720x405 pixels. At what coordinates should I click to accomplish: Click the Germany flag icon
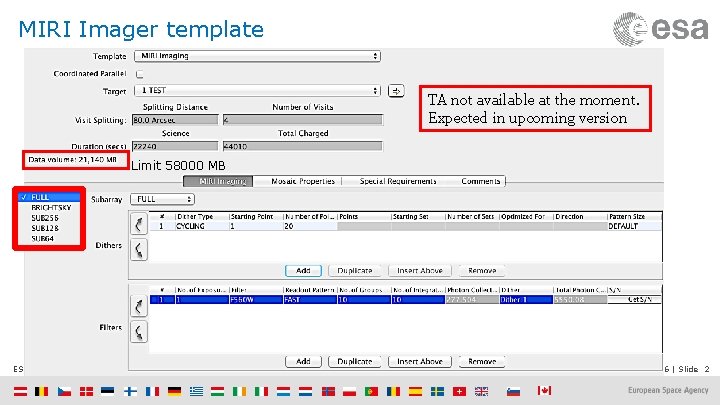174,391
